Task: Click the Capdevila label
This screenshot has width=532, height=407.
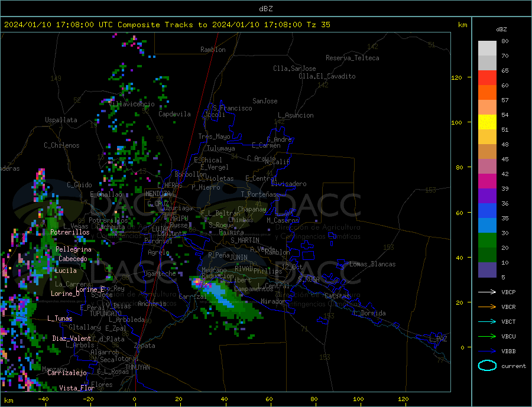Action: pyautogui.click(x=174, y=114)
